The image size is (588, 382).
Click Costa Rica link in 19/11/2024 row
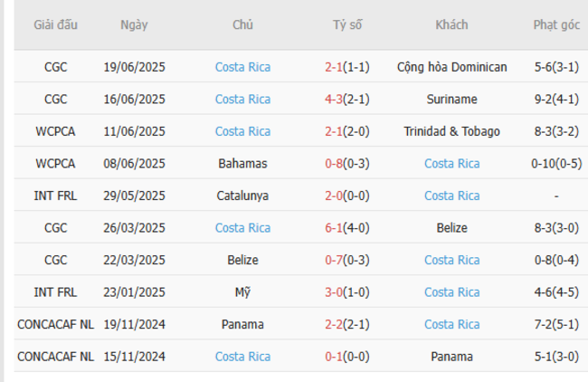[451, 324]
